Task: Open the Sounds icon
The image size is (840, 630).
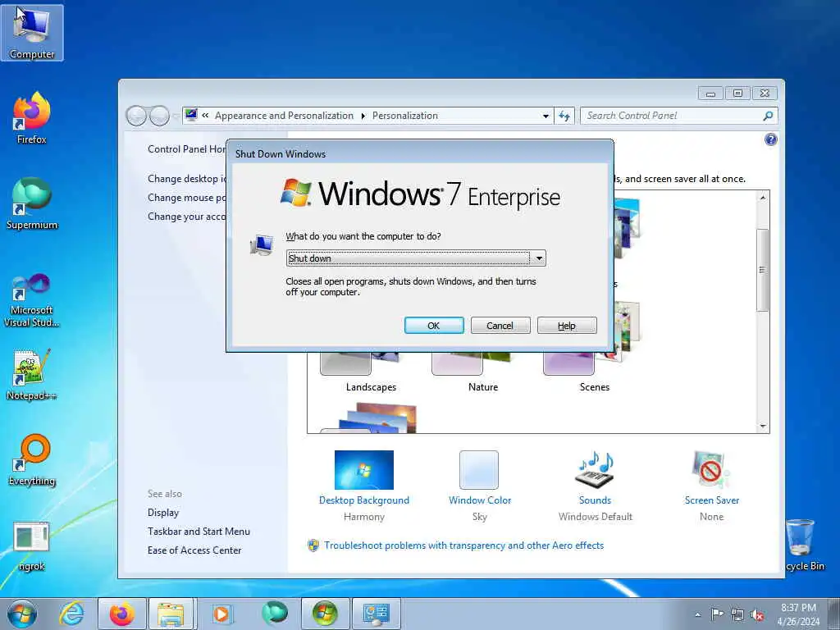Action: 595,470
